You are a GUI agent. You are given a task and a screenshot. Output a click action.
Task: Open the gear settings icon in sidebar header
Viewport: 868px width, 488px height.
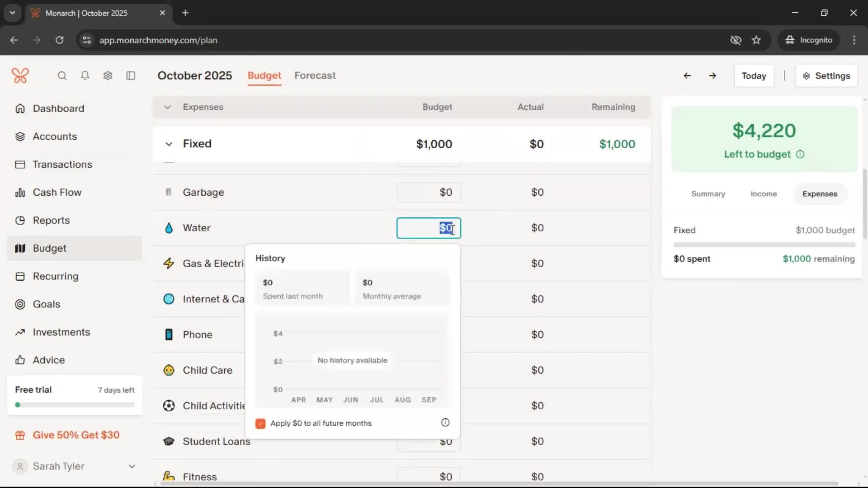[108, 76]
